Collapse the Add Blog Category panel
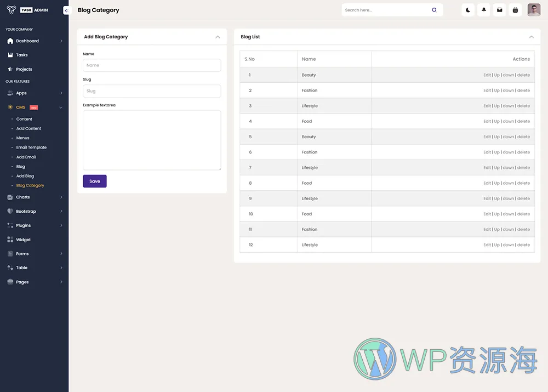This screenshot has width=548, height=392. coord(218,37)
